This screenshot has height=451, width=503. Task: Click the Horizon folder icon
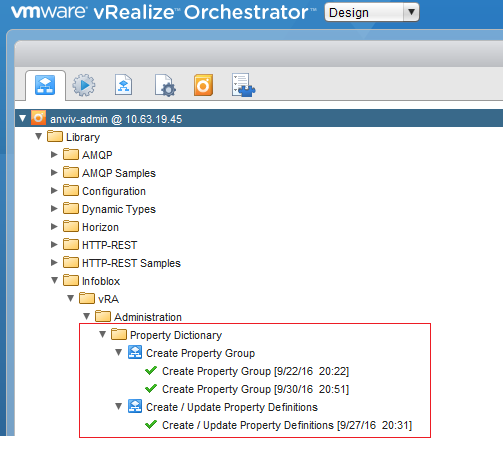coord(71,226)
